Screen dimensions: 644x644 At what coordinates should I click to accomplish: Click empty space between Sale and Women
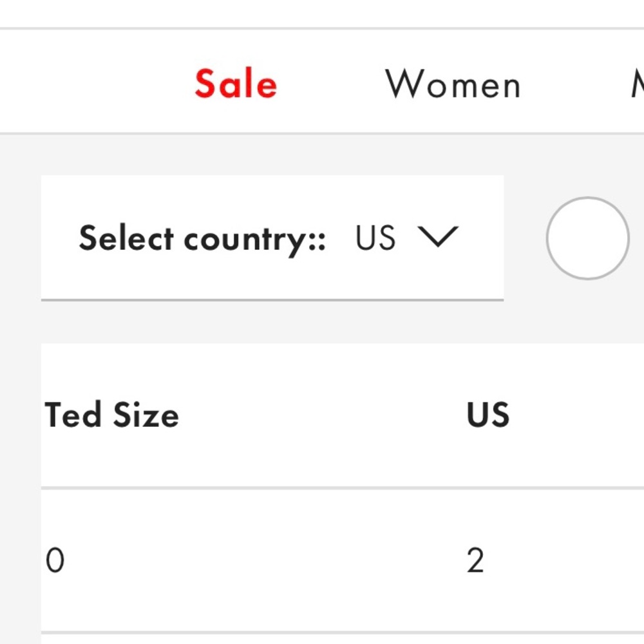click(331, 84)
